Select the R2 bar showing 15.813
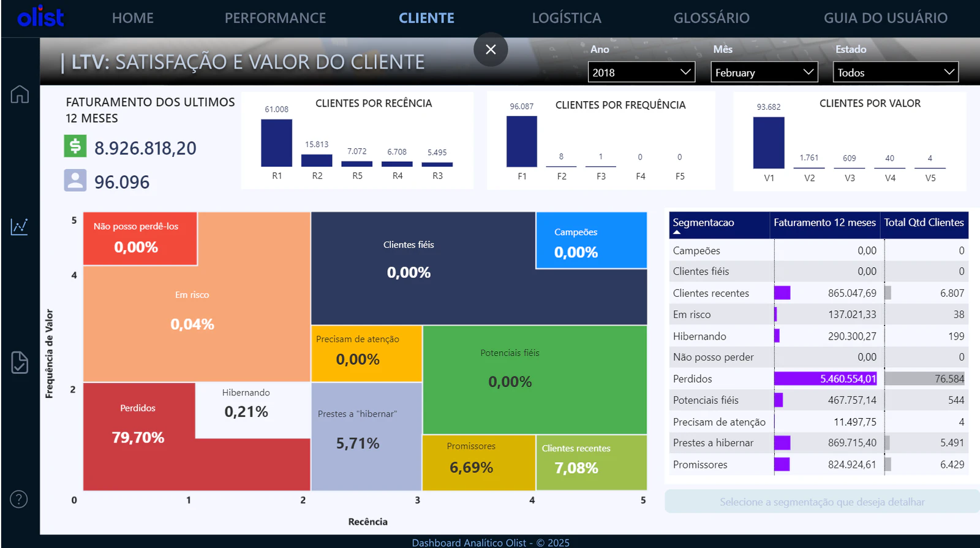 tap(317, 160)
